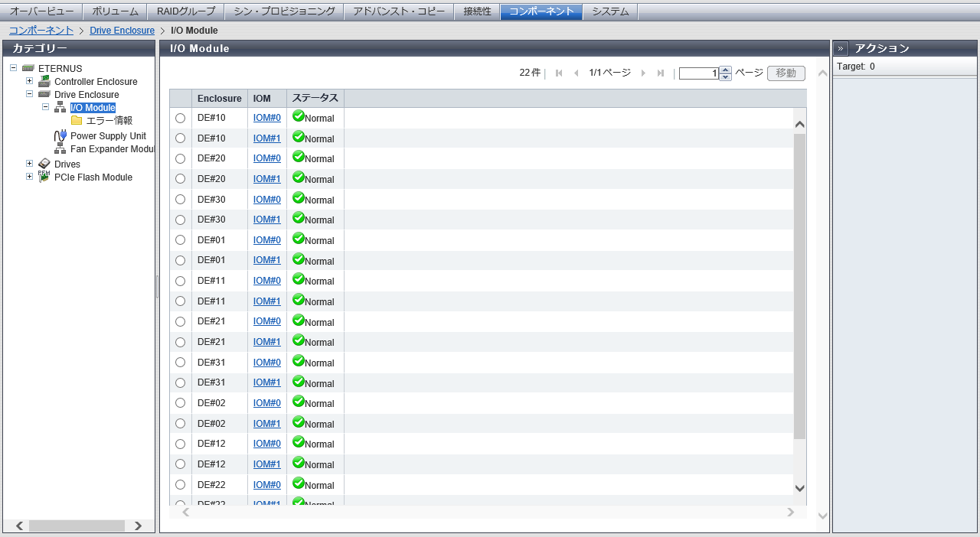
Task: Click the エラー情報 folder icon
Action: point(77,120)
